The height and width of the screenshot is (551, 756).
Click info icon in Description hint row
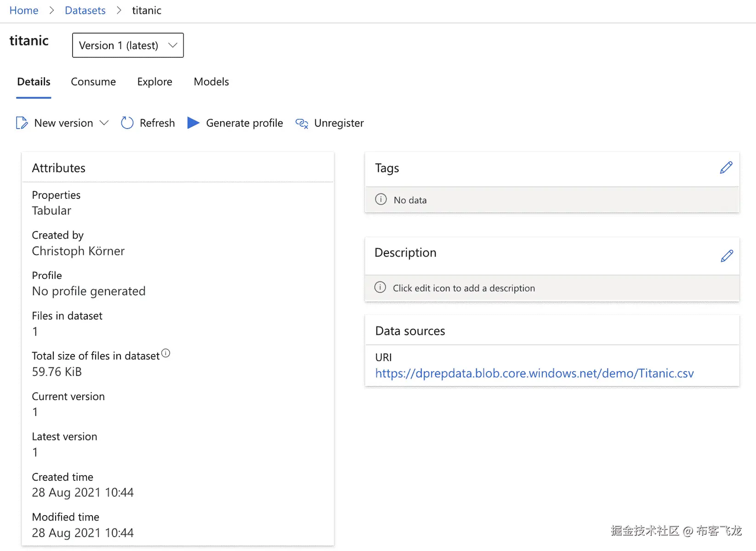(x=380, y=287)
